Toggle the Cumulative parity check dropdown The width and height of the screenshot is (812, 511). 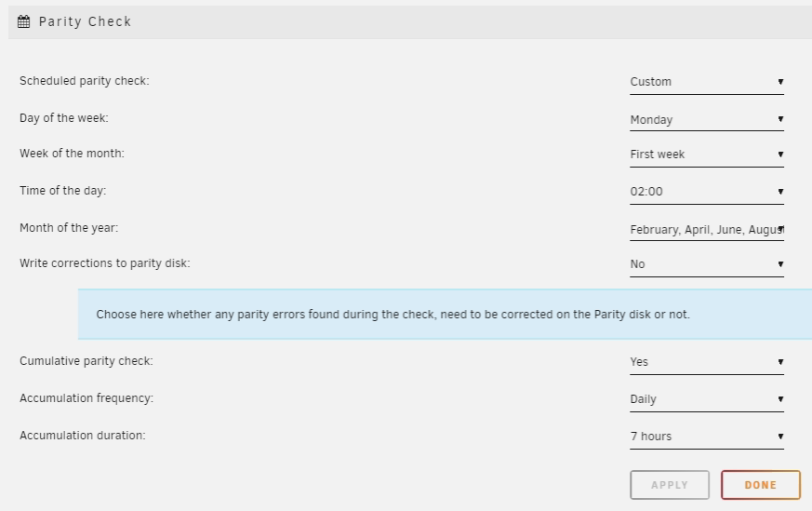[707, 362]
